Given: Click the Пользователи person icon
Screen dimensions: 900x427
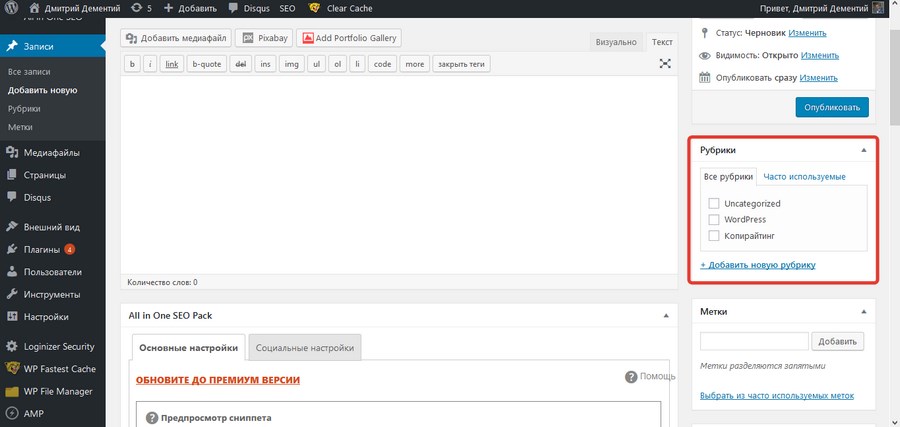Looking at the screenshot, I should click(12, 272).
